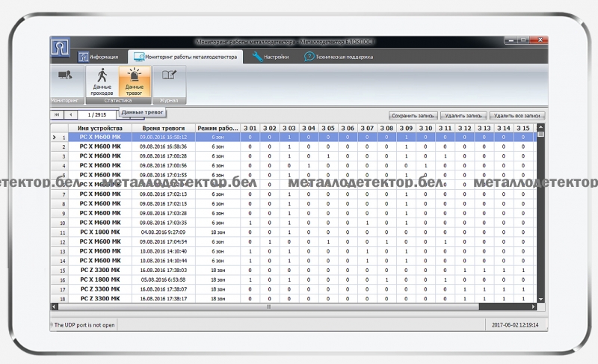The height and width of the screenshot is (364, 598).
Task: Click the Удалить запись button
Action: (x=463, y=116)
